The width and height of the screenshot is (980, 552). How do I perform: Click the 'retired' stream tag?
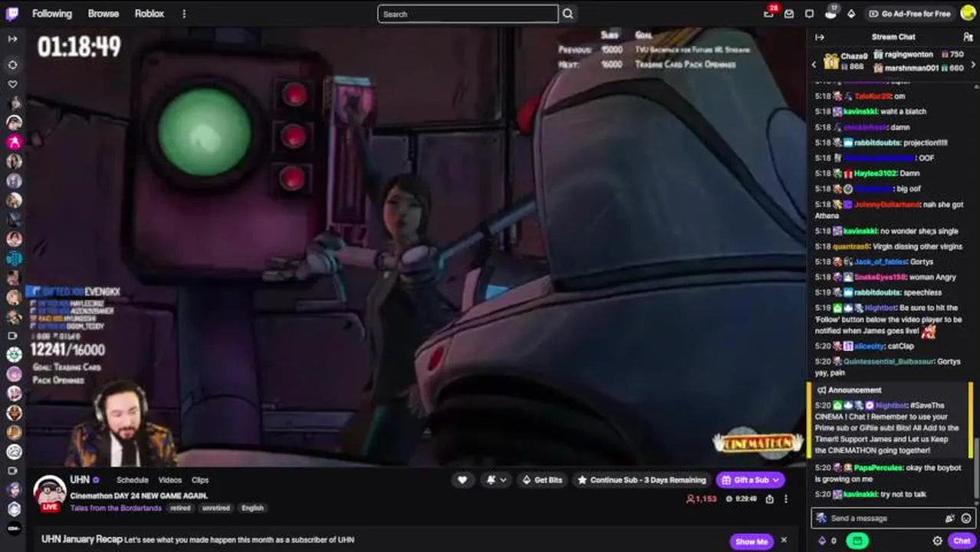pyautogui.click(x=180, y=508)
